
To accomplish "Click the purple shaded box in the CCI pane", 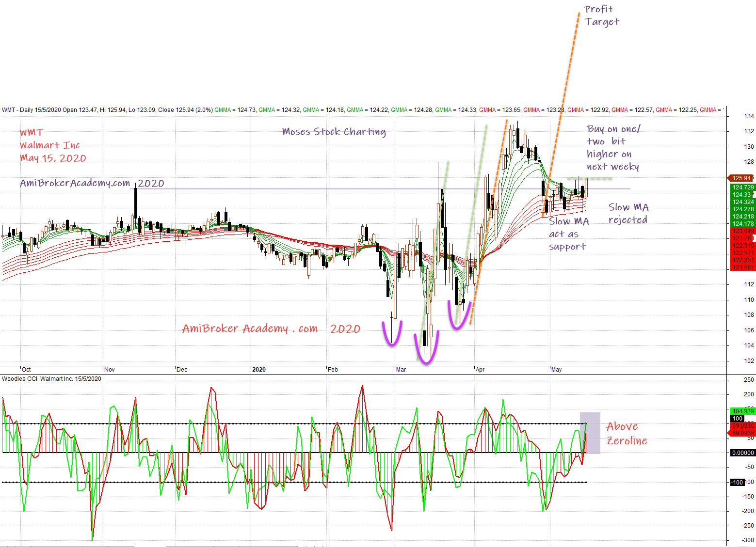I will point(590,433).
